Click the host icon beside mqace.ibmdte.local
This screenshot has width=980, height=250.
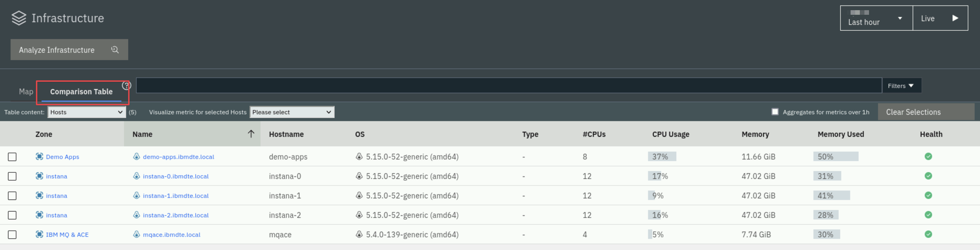point(136,234)
